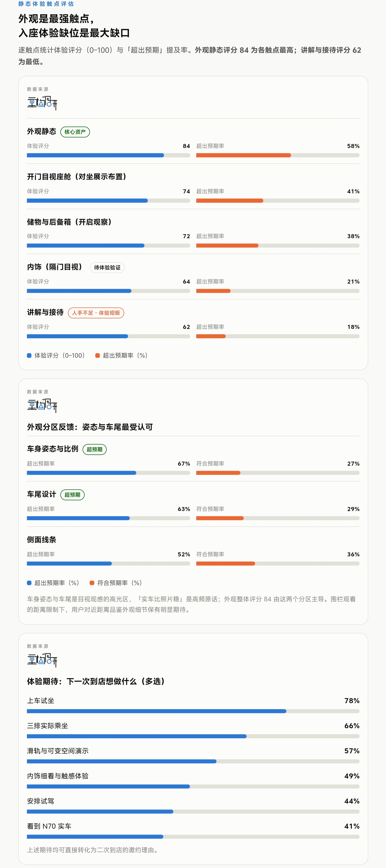Click the blue 体验评分 legend dot
Viewport: 386px width, 868px height.
pos(29,355)
